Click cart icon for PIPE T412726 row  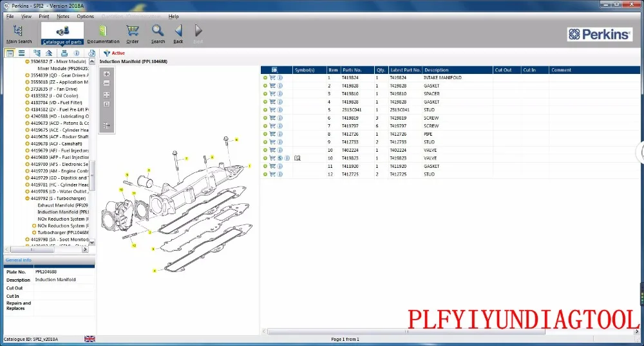[272, 134]
